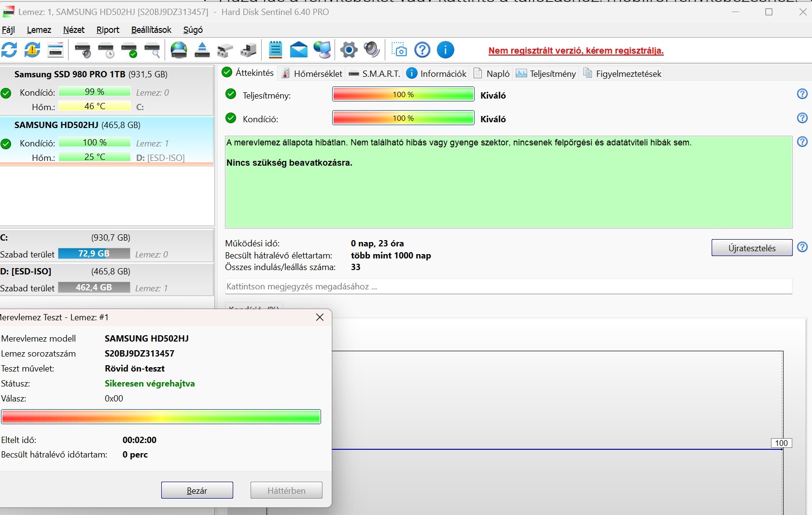The width and height of the screenshot is (812, 515).
Task: Close the Merevlemez Teszt dialog
Action: pos(320,317)
